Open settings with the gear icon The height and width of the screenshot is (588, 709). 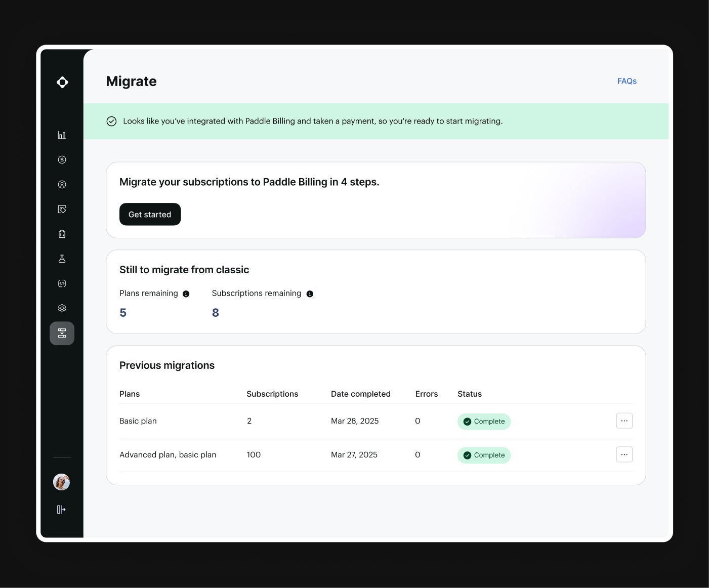62,308
